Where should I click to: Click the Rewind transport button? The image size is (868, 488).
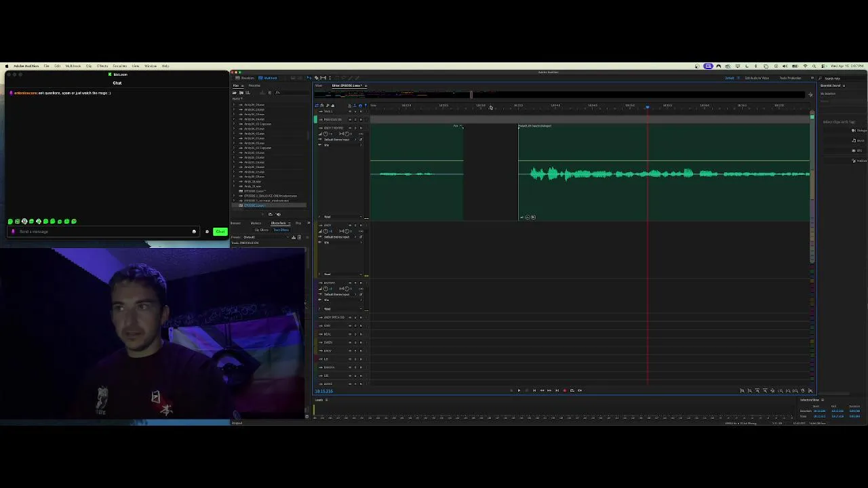(542, 390)
